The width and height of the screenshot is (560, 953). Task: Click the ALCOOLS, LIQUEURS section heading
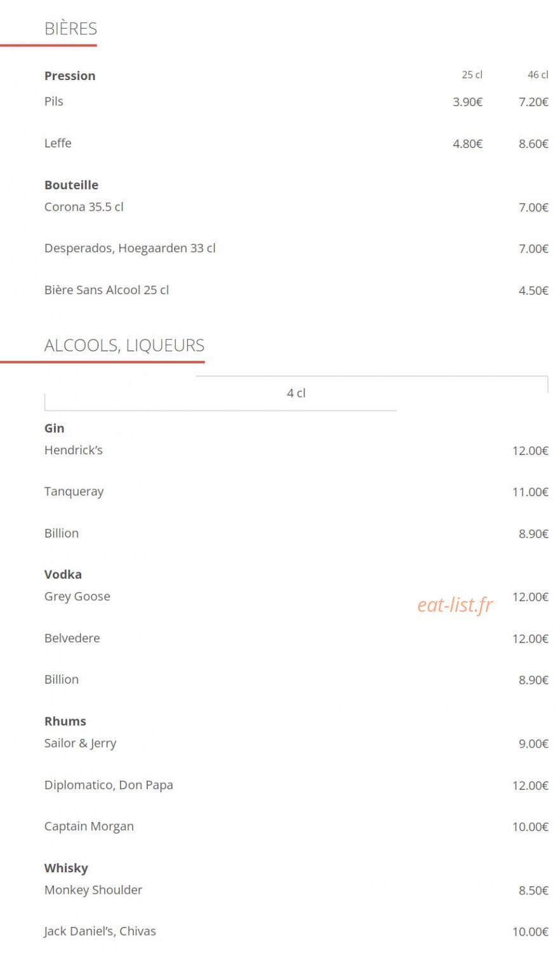(x=124, y=346)
